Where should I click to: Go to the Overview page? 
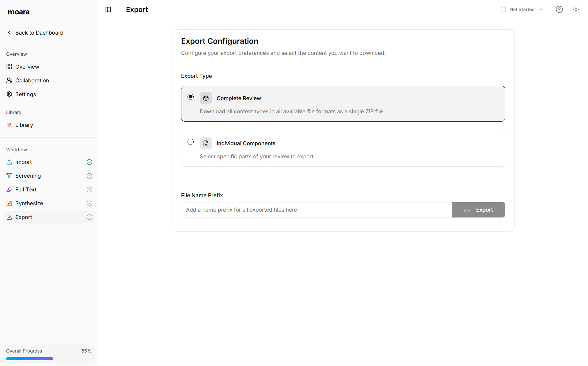[x=27, y=66]
